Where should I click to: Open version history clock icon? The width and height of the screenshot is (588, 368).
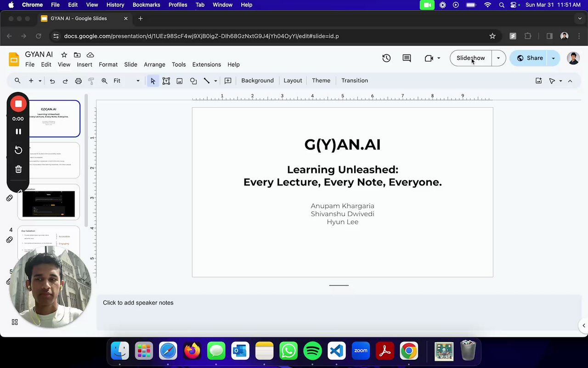[386, 58]
